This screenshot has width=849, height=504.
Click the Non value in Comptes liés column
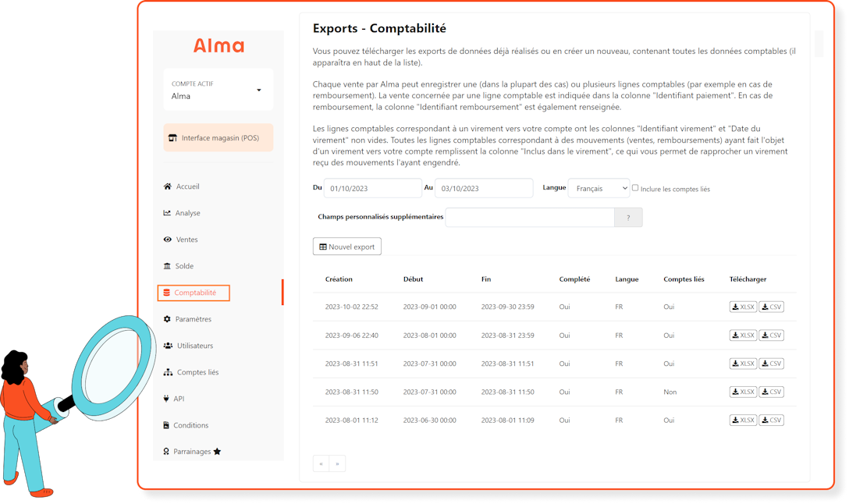coord(670,392)
